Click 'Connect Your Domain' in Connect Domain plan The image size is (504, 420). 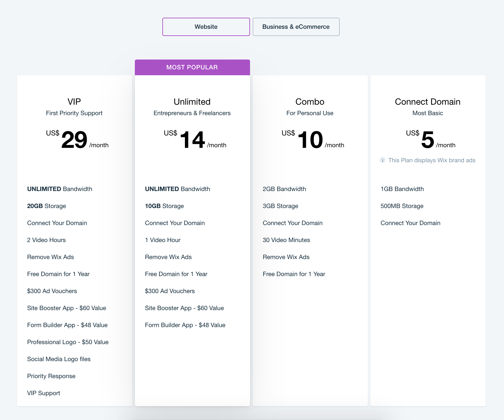point(410,223)
